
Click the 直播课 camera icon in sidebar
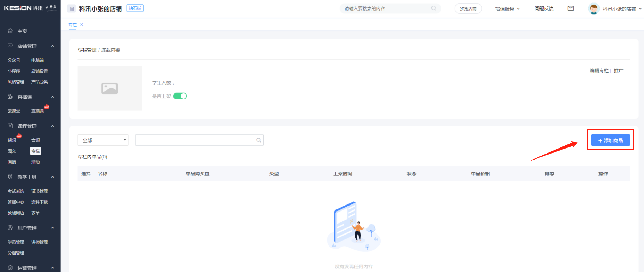[x=10, y=97]
